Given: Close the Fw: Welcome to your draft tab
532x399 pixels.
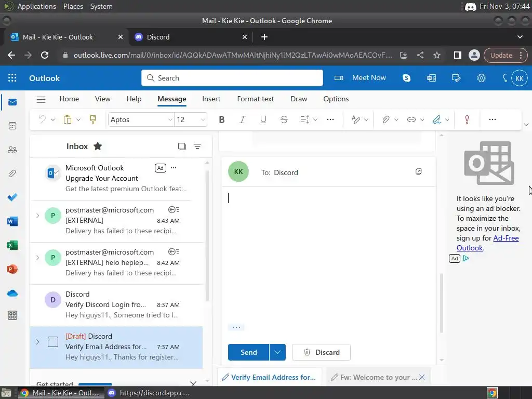Looking at the screenshot, I should 422,377.
